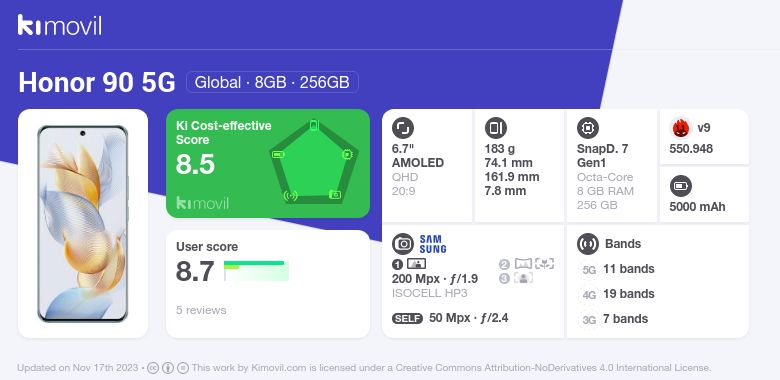Screen dimensions: 780x380
Task: Click the red AnTuTu benchmark icon
Action: (x=681, y=128)
